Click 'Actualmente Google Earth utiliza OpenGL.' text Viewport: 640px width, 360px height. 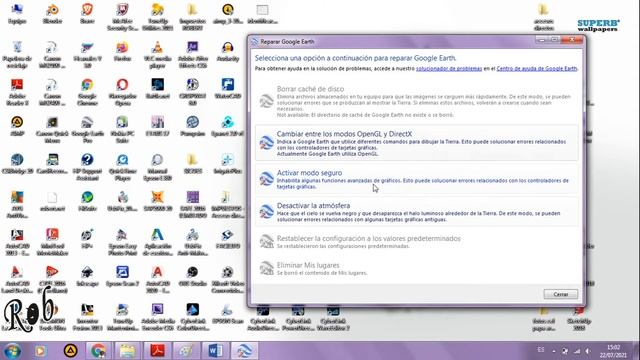pyautogui.click(x=327, y=154)
